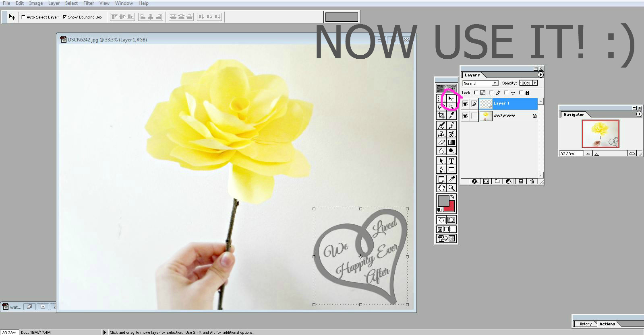Select the Lasso tool
Image resolution: width=644 pixels, height=335 pixels.
pos(441,107)
